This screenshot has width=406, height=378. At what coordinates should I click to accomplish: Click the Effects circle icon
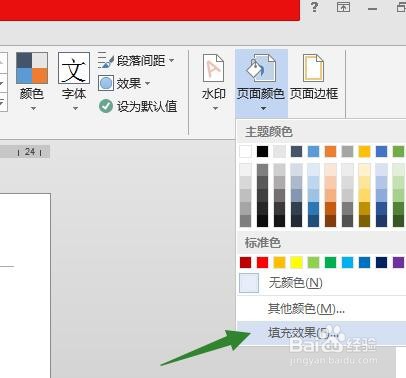pos(106,83)
